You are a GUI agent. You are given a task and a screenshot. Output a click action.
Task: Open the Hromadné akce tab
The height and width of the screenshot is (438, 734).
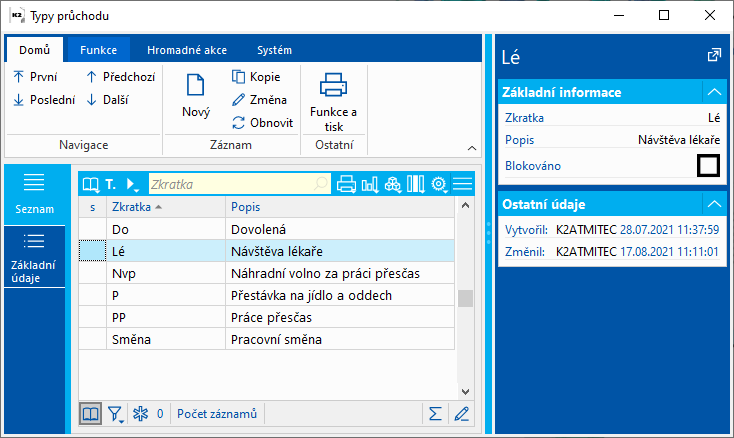click(186, 50)
